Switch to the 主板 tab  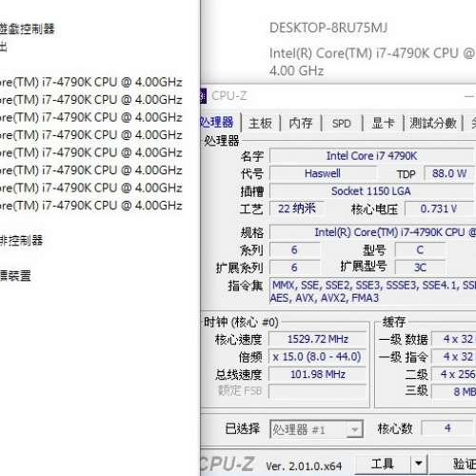click(260, 123)
